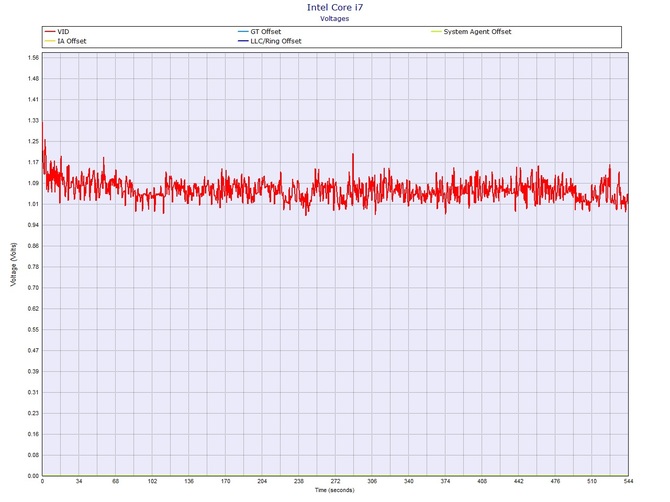Click the VID legend entry
The image size is (670, 502).
[x=57, y=32]
